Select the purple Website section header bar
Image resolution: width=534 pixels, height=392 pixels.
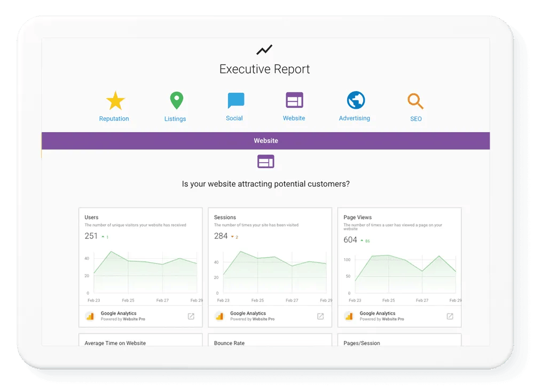point(265,141)
